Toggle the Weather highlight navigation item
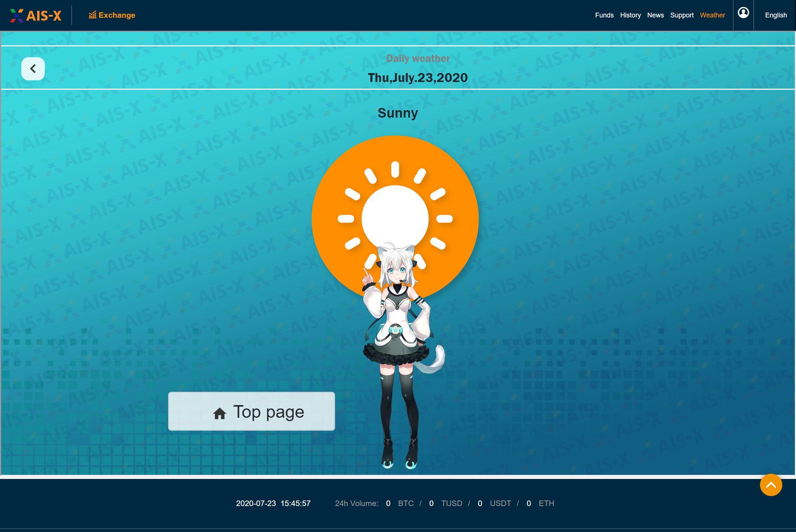 (712, 15)
